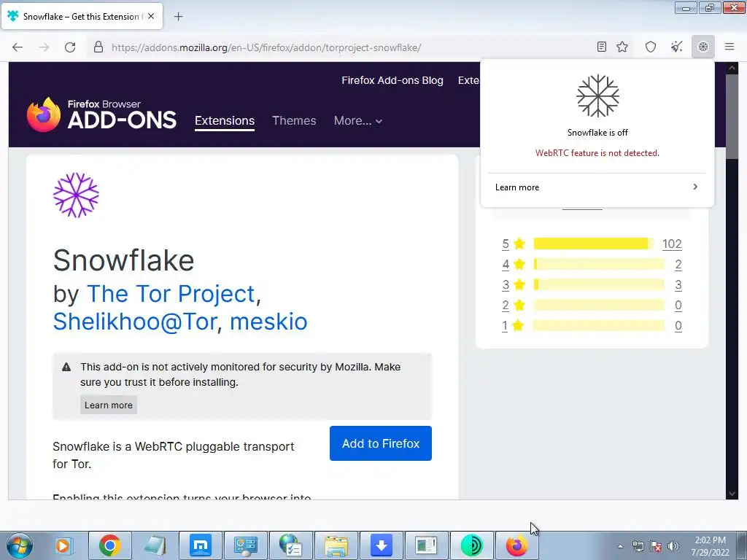Viewport: 747px width, 560px height.
Task: Click the Firefox Browser ADD-ONS logo
Action: (x=101, y=114)
